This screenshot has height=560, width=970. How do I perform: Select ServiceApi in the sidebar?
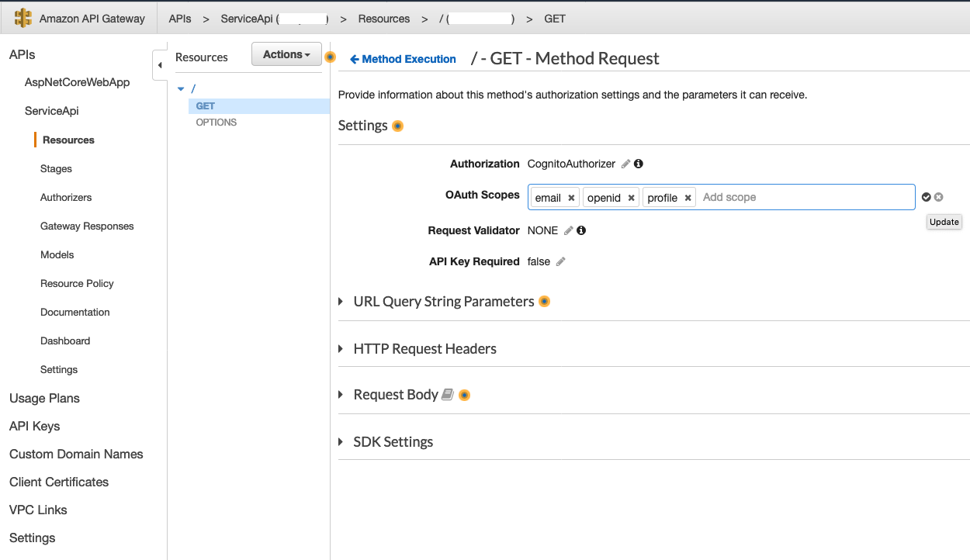click(x=52, y=111)
